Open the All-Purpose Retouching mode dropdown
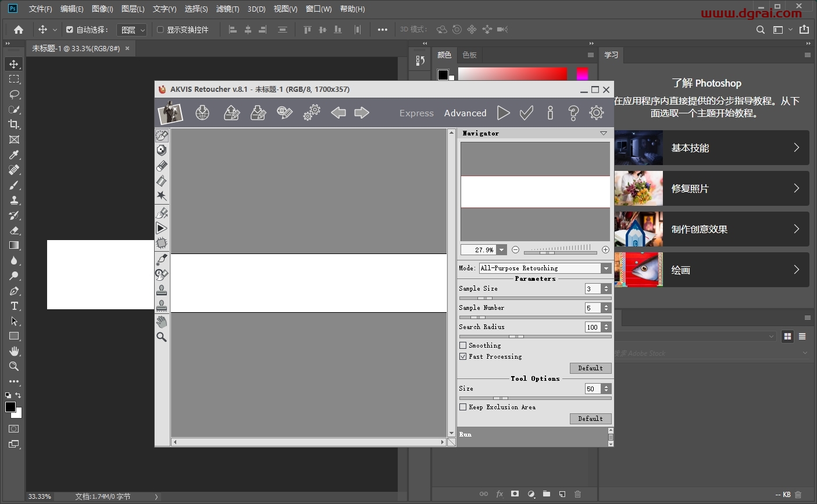The height and width of the screenshot is (504, 817). point(606,268)
